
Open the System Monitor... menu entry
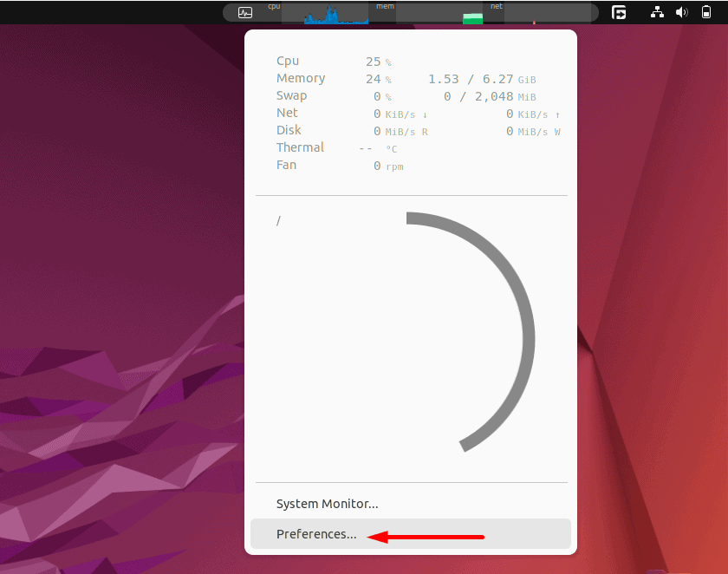click(411, 504)
